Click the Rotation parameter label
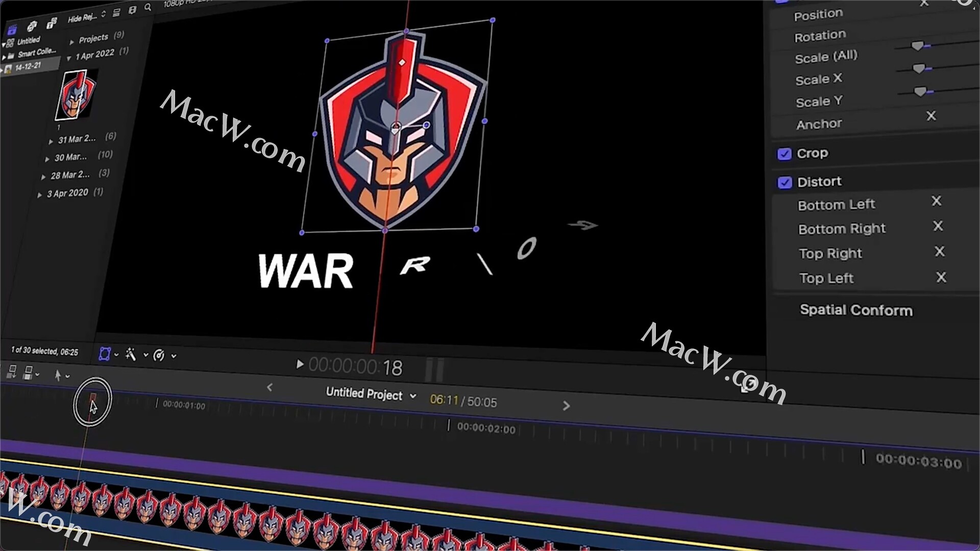The width and height of the screenshot is (980, 551). (x=820, y=36)
